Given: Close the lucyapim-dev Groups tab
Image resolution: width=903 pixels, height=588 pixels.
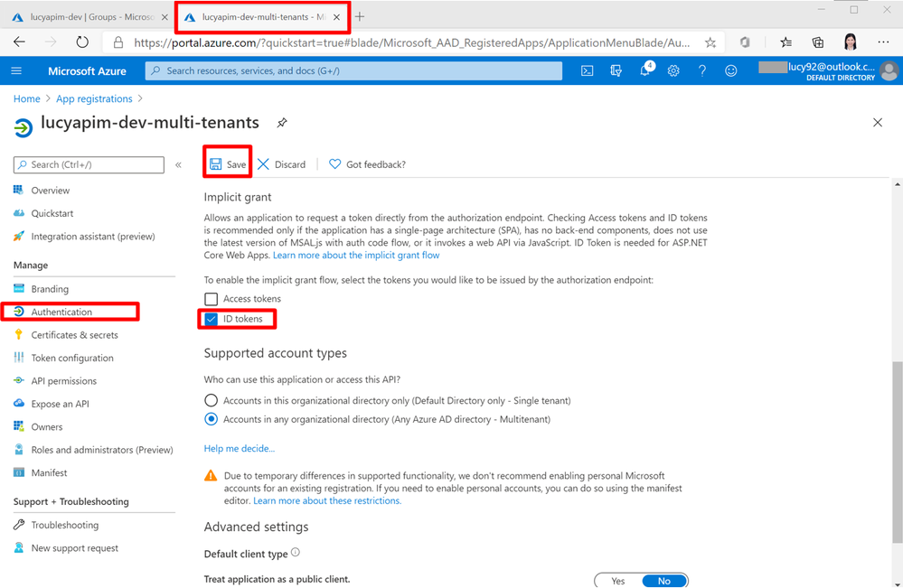Looking at the screenshot, I should tap(165, 17).
